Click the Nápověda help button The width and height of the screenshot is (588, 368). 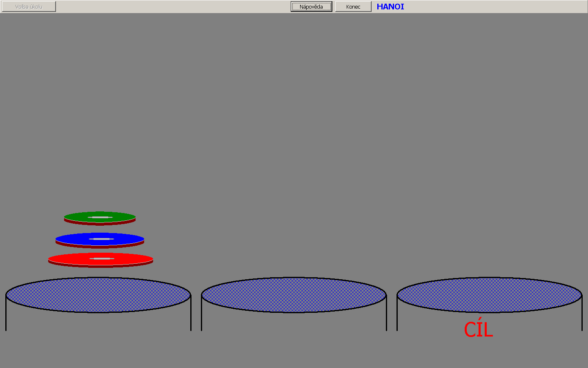pos(311,7)
